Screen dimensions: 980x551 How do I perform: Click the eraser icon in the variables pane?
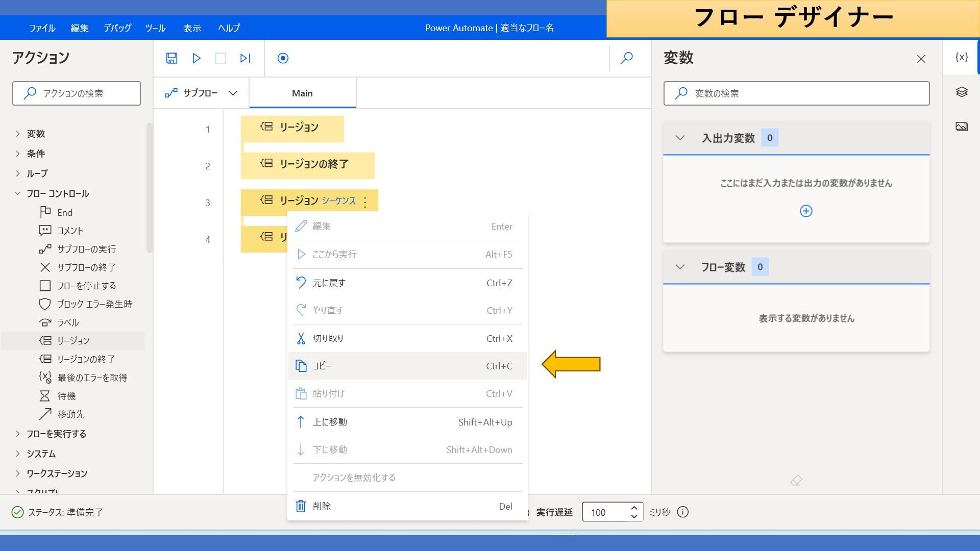pos(796,480)
